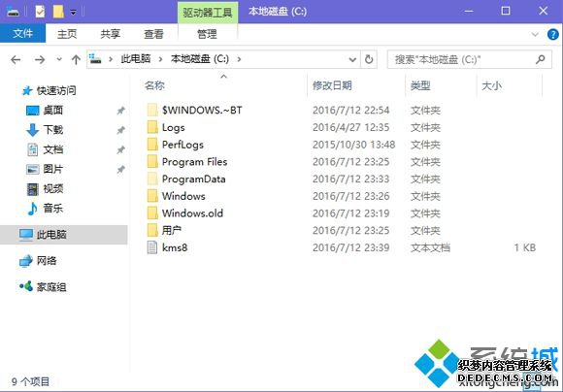Switch to the 主页 ribbon tab
563x392 pixels.
[67, 34]
